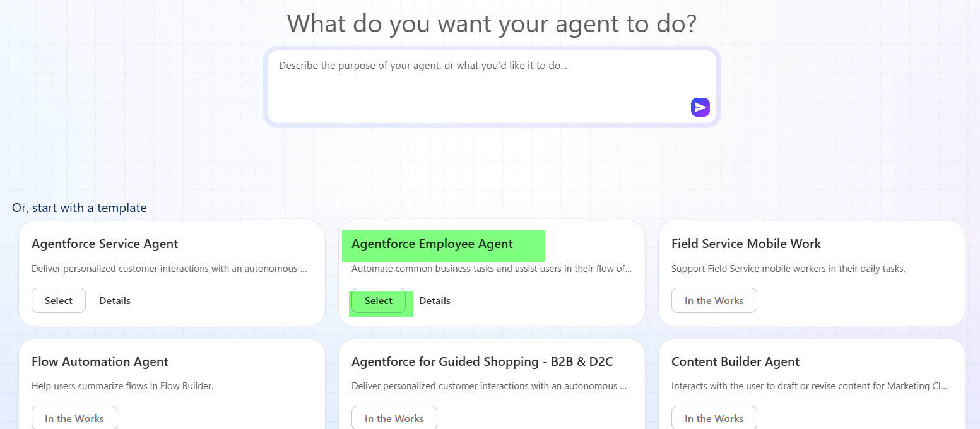Click In the Works on Field Service Mobile Work
Viewport: 980px width, 429px height.
click(x=714, y=300)
